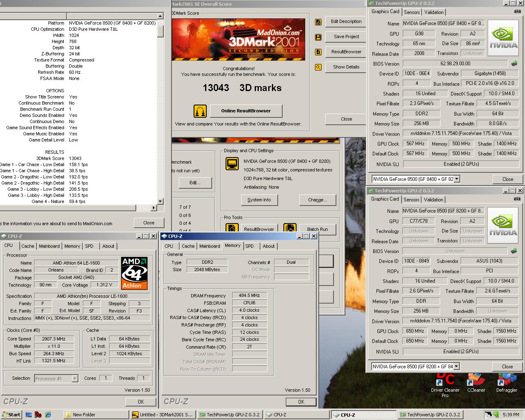The height and width of the screenshot is (420, 525).
Task: Click the Edit Description button
Action: coord(346,21)
